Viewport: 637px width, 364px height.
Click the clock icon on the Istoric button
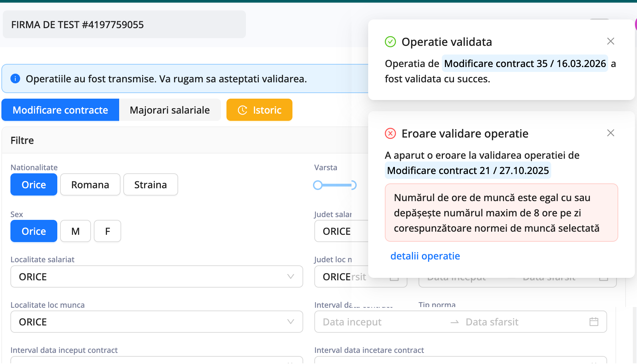pyautogui.click(x=243, y=110)
